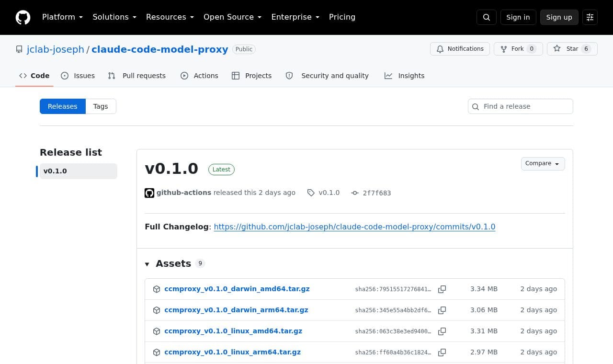The image size is (613, 364).
Task: Open the Full Changelog commits link
Action: [354, 227]
